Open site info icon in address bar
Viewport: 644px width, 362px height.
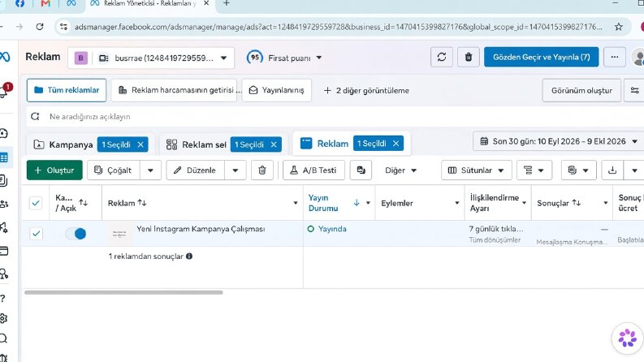(x=63, y=27)
